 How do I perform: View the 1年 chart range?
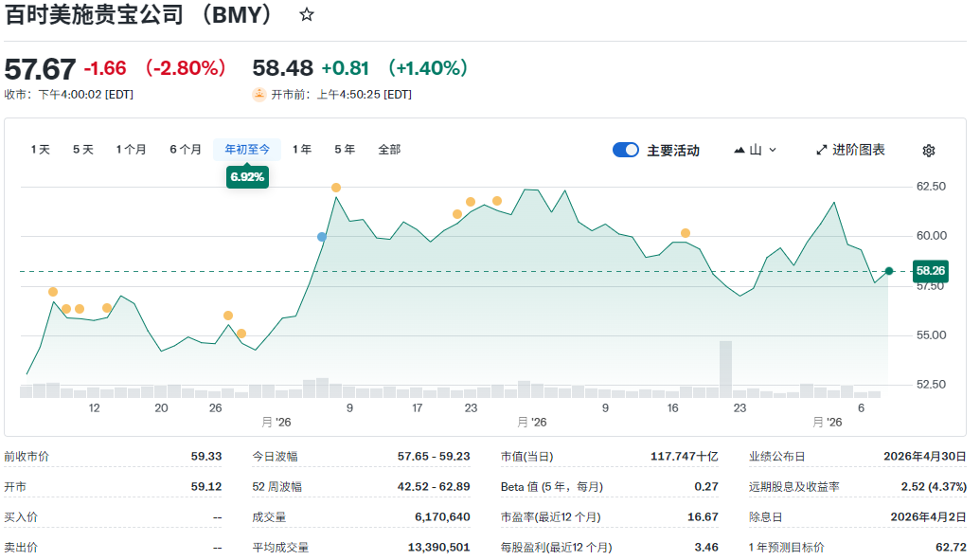point(300,150)
